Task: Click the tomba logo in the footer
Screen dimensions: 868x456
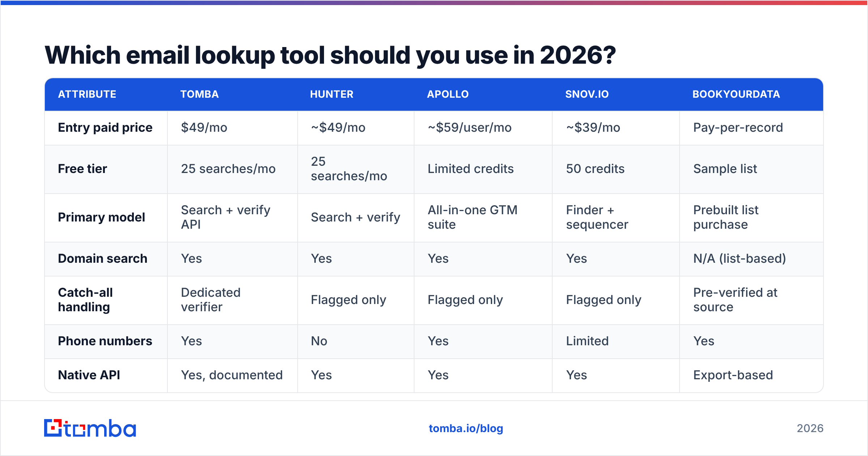Action: click(90, 428)
